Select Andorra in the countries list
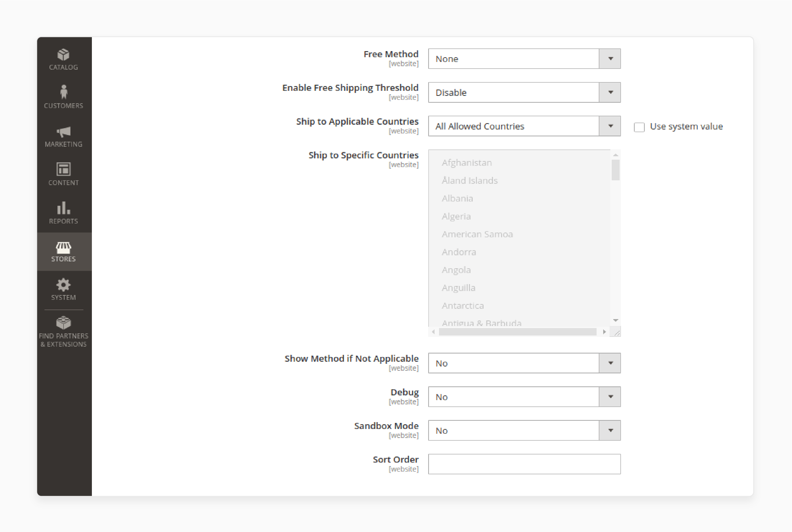 click(459, 252)
